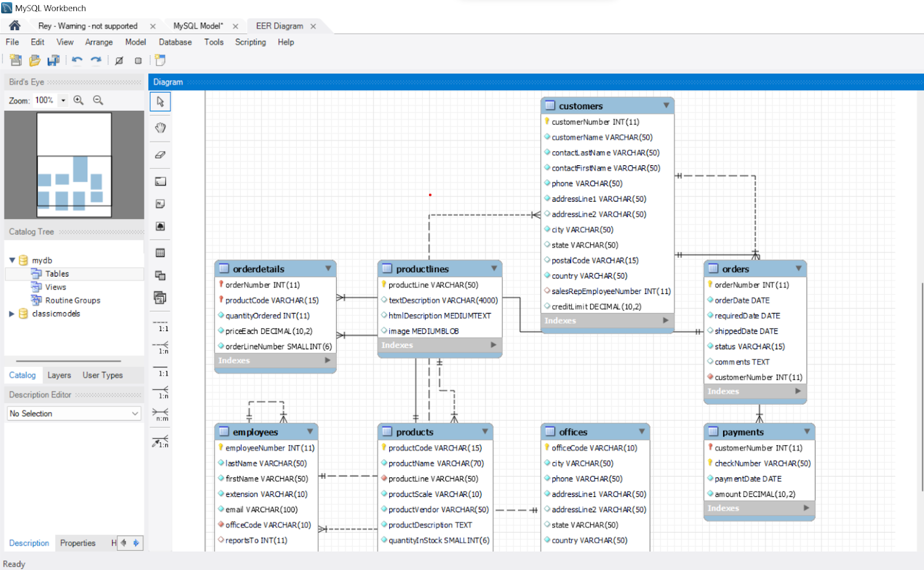Select the new View tool

161,275
